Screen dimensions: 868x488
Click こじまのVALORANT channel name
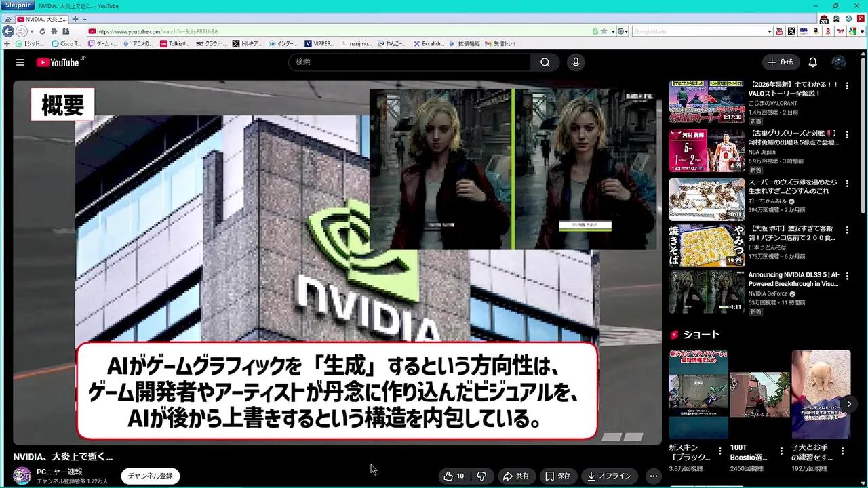pyautogui.click(x=773, y=103)
